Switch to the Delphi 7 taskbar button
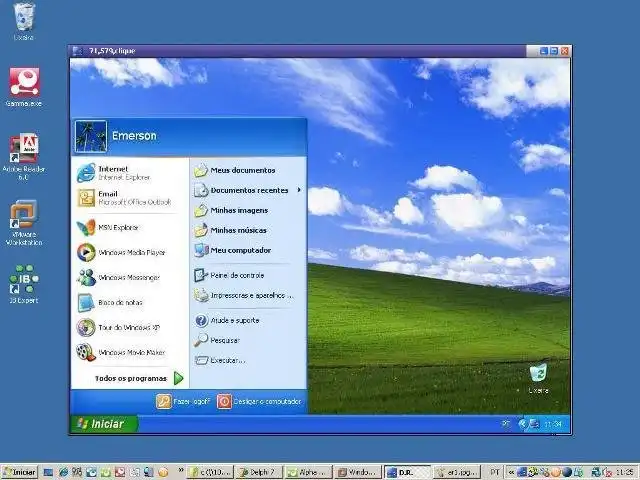Screen dimensions: 640x480 258,472
